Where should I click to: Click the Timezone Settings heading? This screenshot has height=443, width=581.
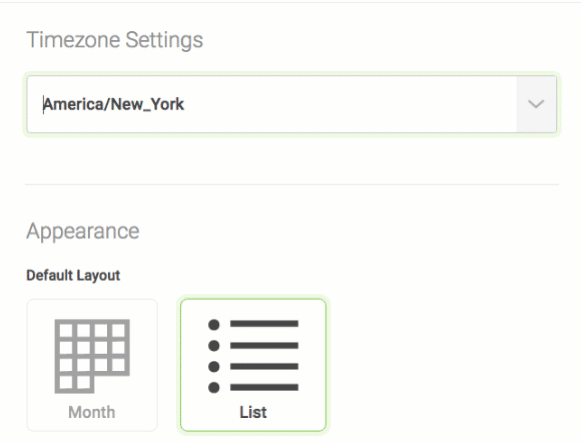point(115,40)
